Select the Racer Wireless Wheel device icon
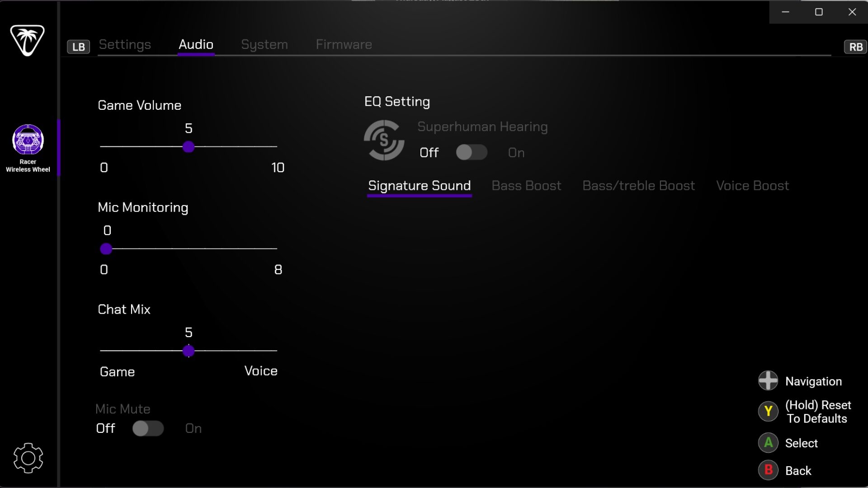868x488 pixels. click(x=28, y=140)
